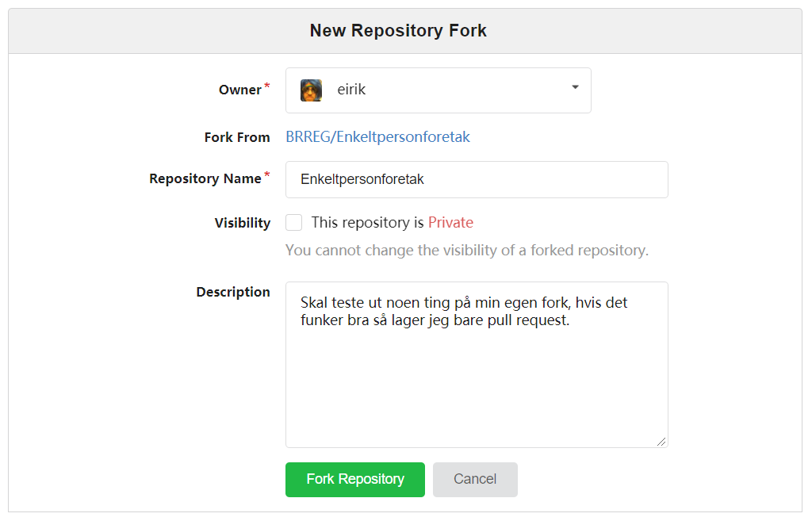
Task: Focus the Repository Name input field
Action: coord(477,179)
